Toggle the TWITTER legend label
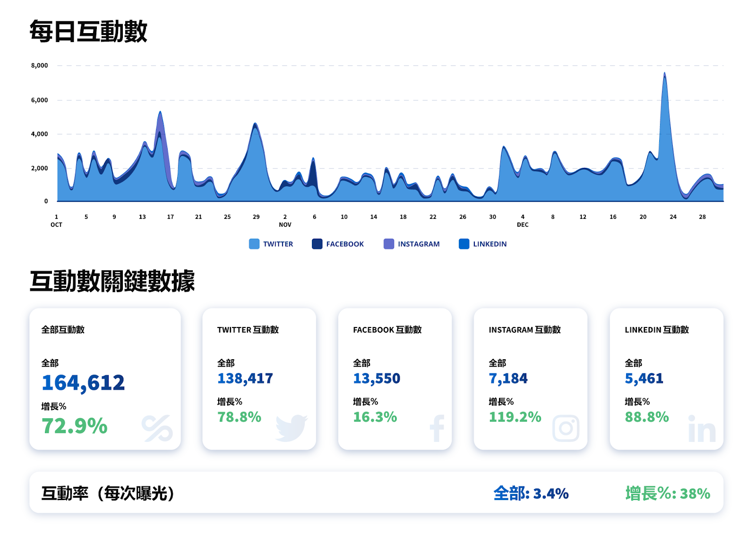The width and height of the screenshot is (756, 536). [278, 244]
